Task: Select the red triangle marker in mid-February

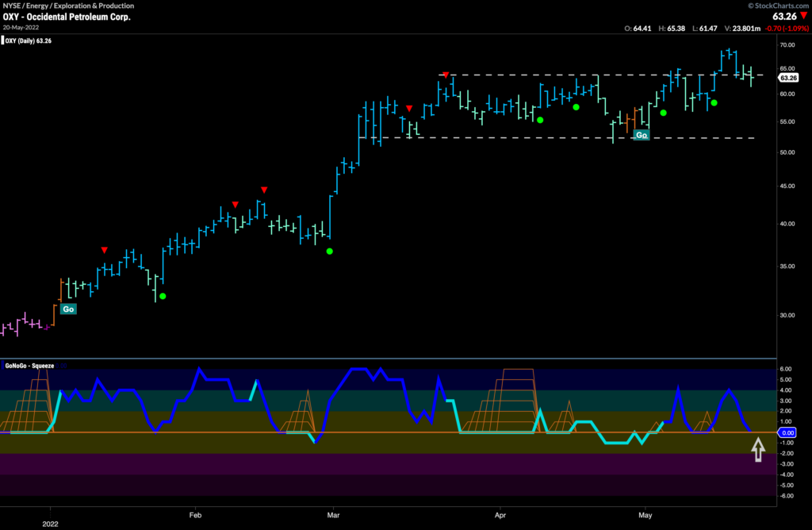Action: click(x=264, y=190)
